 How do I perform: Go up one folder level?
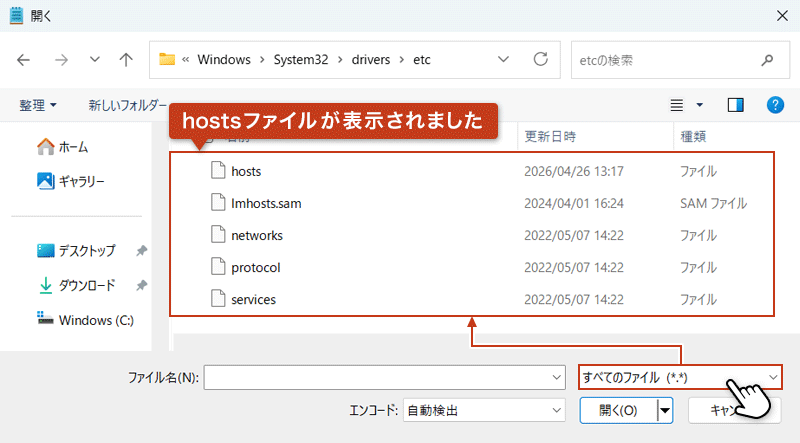126,60
